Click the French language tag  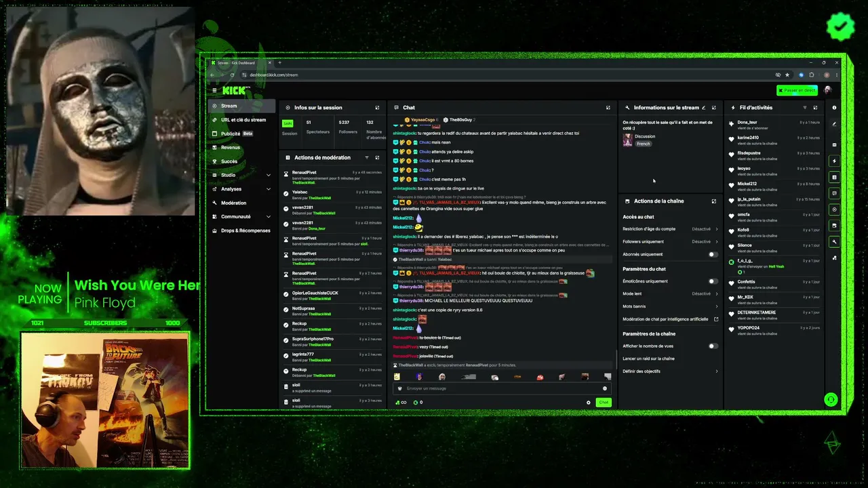644,144
